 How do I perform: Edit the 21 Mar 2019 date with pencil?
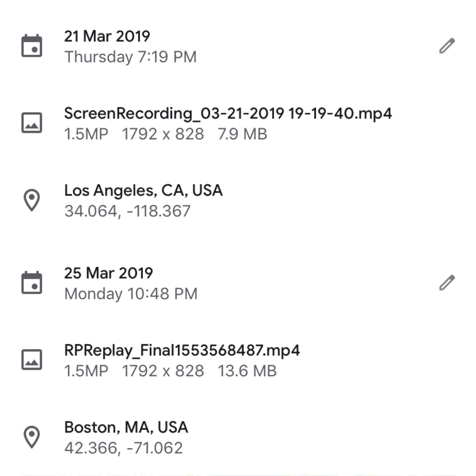pos(447,46)
